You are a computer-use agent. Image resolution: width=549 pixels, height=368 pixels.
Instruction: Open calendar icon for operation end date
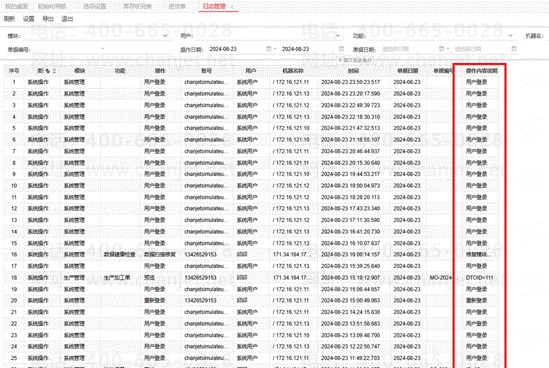(x=341, y=49)
